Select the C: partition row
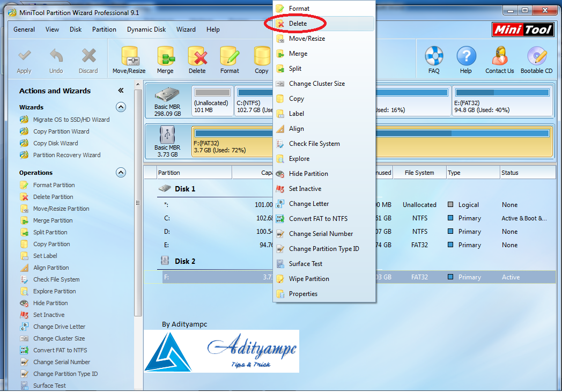This screenshot has width=562, height=392. (x=350, y=218)
